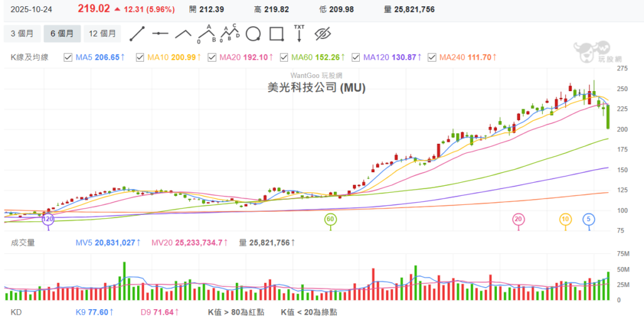Pick the angle polyline drawing tool

pyautogui.click(x=183, y=33)
